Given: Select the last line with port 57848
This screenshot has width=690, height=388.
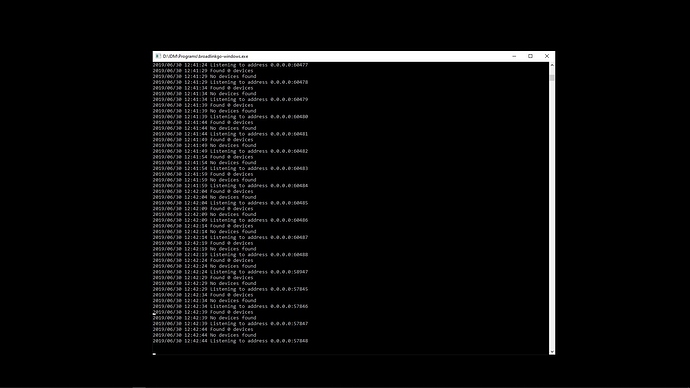Looking at the screenshot, I should [x=231, y=341].
